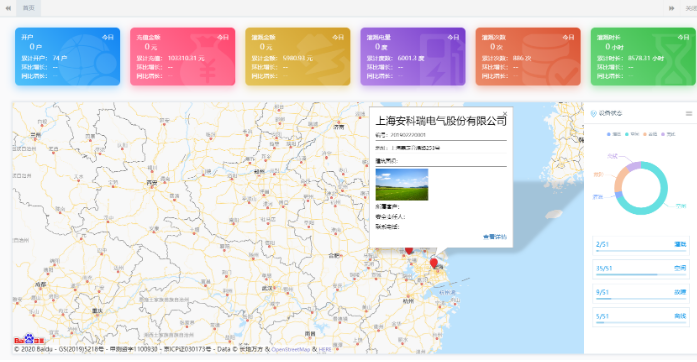Screen dimensions: 697x362
Task: Open the device status panel hamburger menu
Action: coord(689,113)
